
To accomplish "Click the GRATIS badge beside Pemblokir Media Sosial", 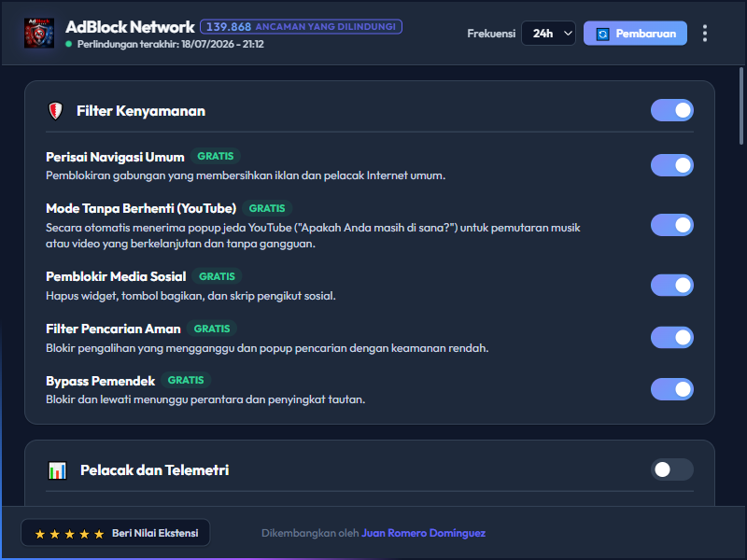I will [217, 276].
